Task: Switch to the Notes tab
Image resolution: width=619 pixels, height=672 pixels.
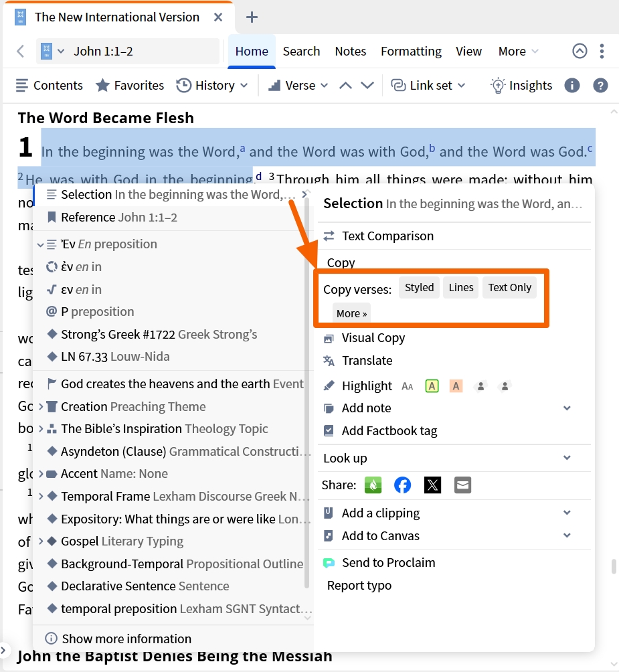Action: [x=351, y=51]
